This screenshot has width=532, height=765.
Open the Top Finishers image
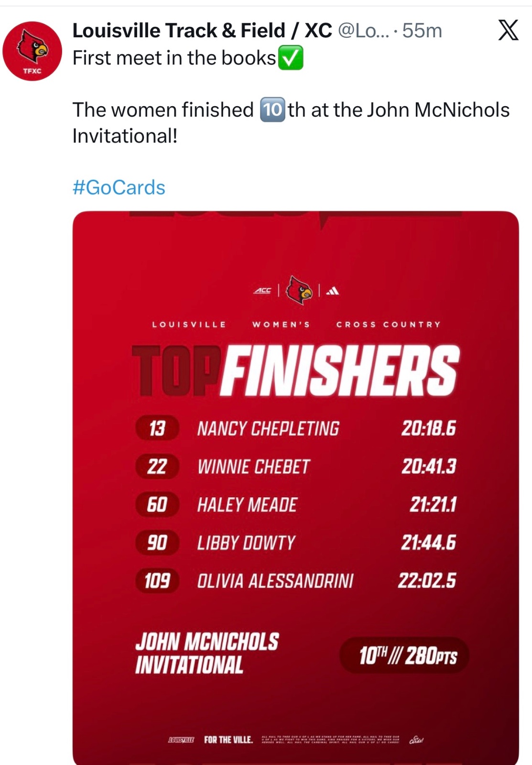pos(296,488)
